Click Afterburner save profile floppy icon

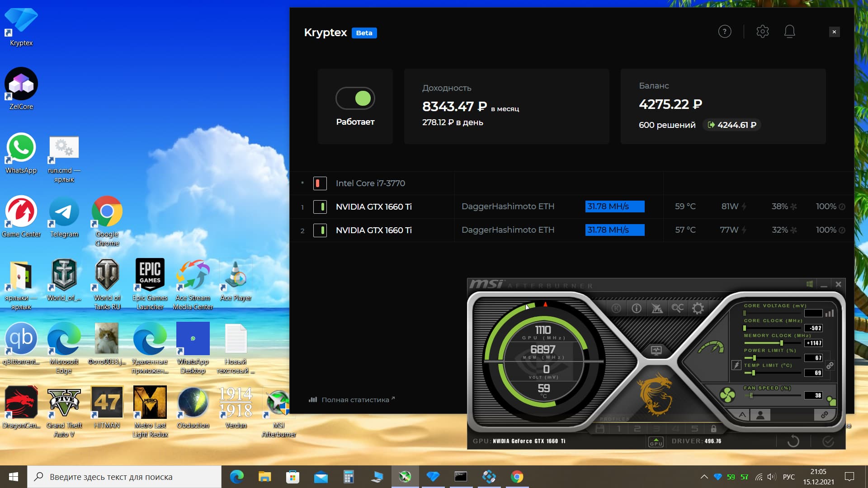tap(600, 428)
